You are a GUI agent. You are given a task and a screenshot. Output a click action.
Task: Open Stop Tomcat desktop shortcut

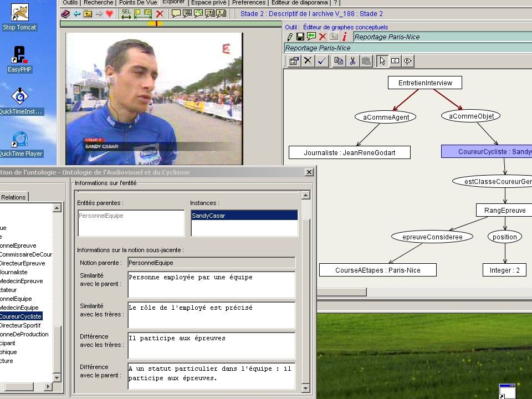[19, 17]
